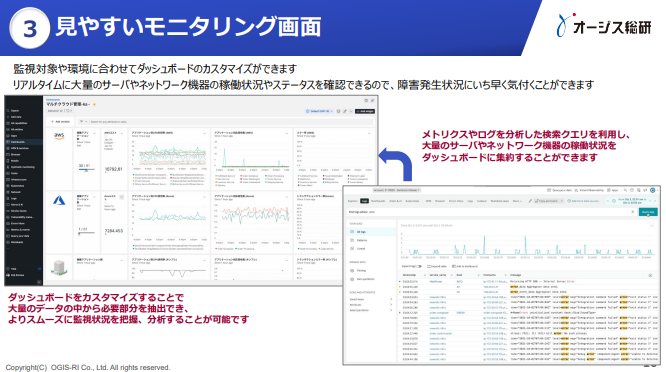Select the highlighted Logs tab
This screenshot has width=666, height=372.
point(364,201)
